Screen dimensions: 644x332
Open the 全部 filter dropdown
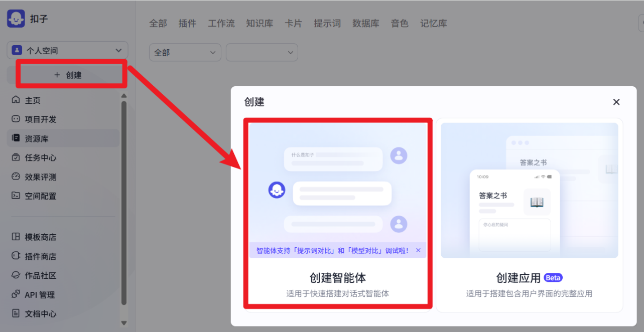pyautogui.click(x=185, y=52)
